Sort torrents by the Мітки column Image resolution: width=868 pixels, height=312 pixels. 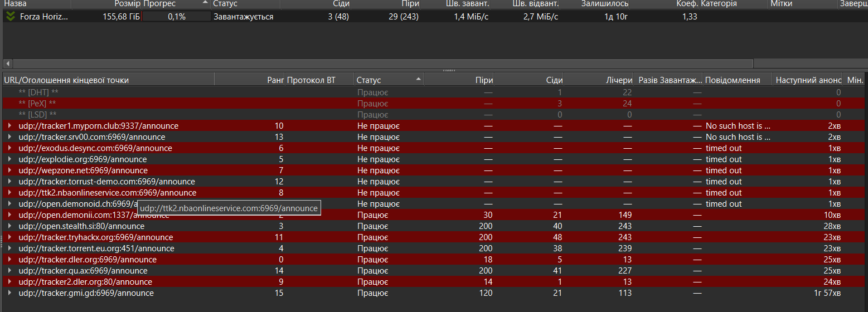803,4
